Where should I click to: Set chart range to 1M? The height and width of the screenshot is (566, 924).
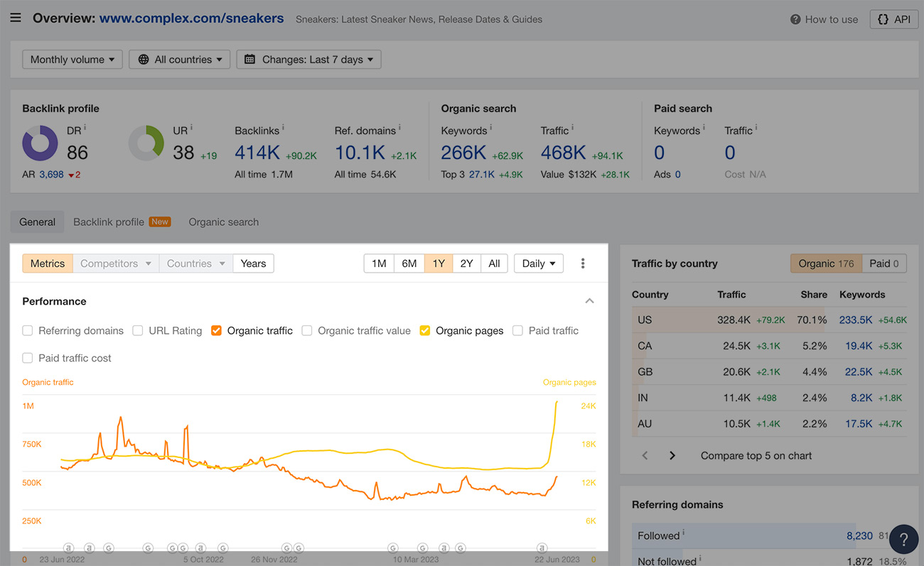point(379,263)
